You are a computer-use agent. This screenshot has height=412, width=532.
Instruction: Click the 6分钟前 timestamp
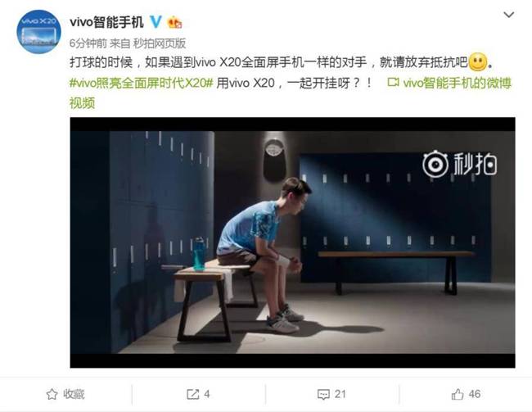pos(88,43)
